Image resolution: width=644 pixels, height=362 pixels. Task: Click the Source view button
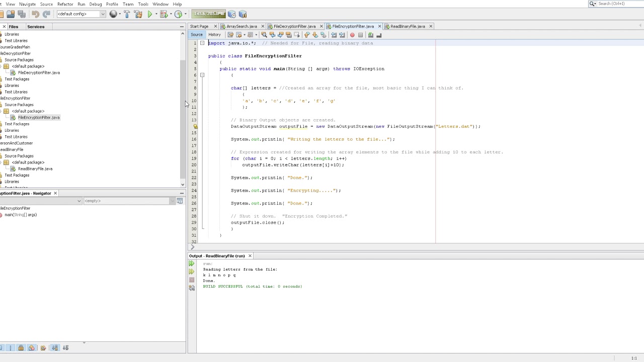197,35
